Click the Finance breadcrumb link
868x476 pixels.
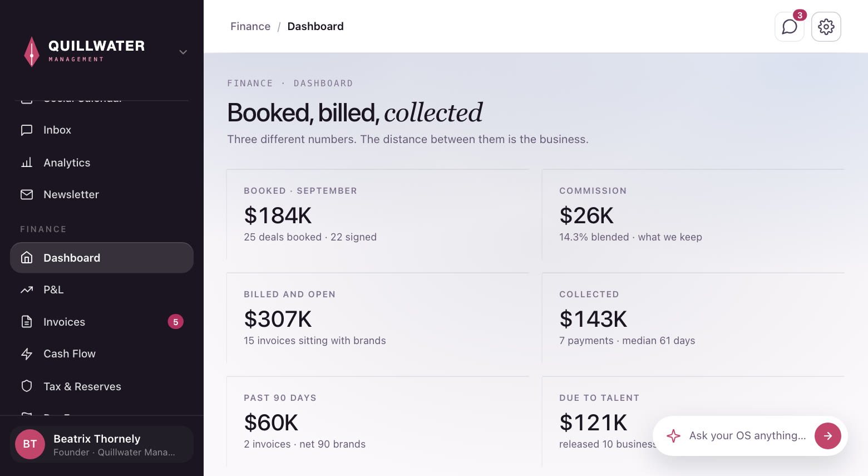point(250,27)
